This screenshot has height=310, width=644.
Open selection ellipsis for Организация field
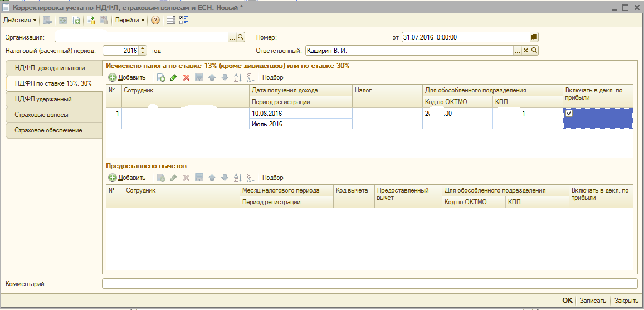233,37
